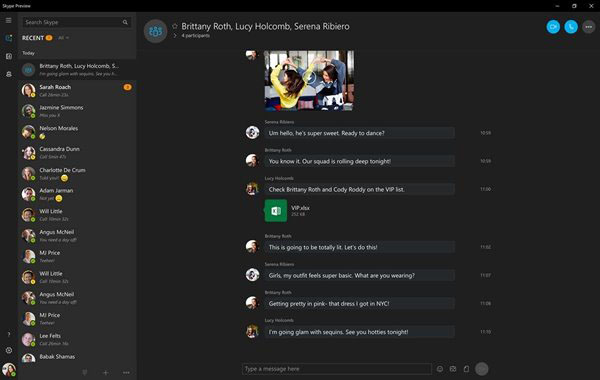This screenshot has width=600, height=380.
Task: Play the shared dancing video
Action: pos(309,78)
